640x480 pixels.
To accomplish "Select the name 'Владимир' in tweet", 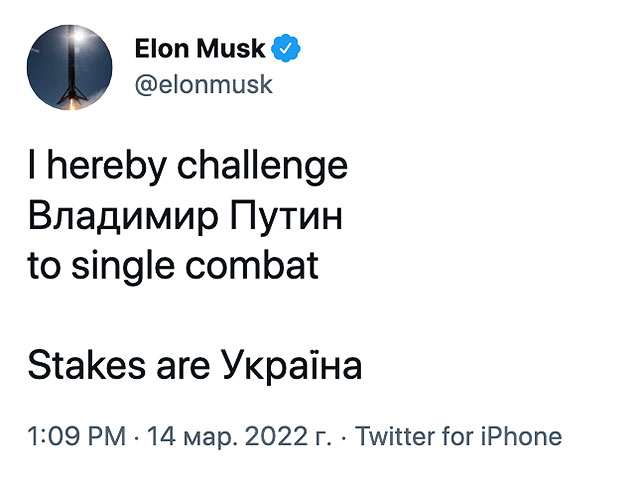I will coord(123,216).
